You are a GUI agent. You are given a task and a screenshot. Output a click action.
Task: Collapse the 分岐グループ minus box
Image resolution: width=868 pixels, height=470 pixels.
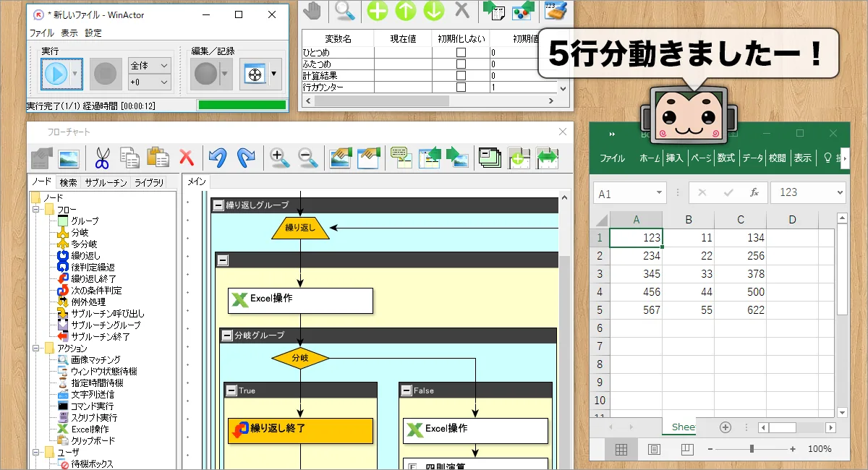226,336
